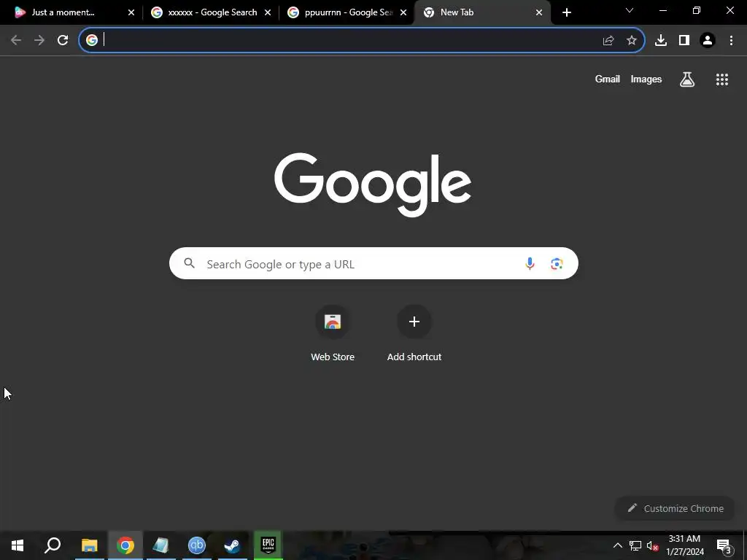The image size is (747, 560).
Task: Open qBittorrent from the taskbar
Action: (x=196, y=545)
